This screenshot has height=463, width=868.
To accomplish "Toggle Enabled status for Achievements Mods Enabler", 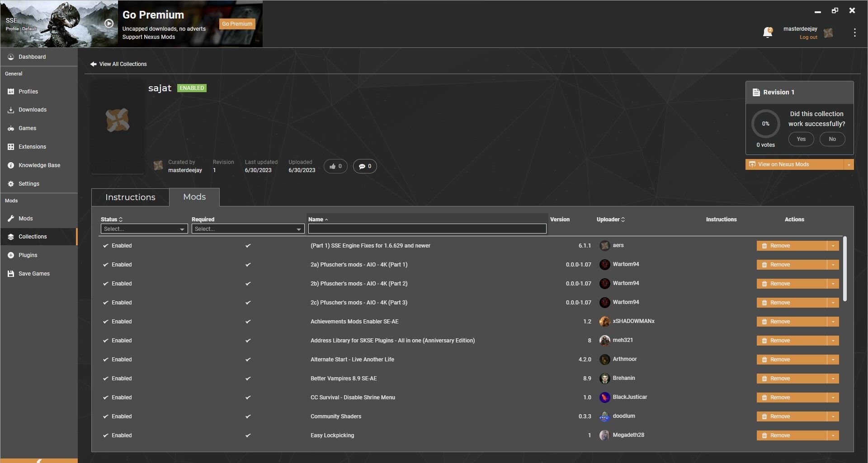I will point(117,322).
